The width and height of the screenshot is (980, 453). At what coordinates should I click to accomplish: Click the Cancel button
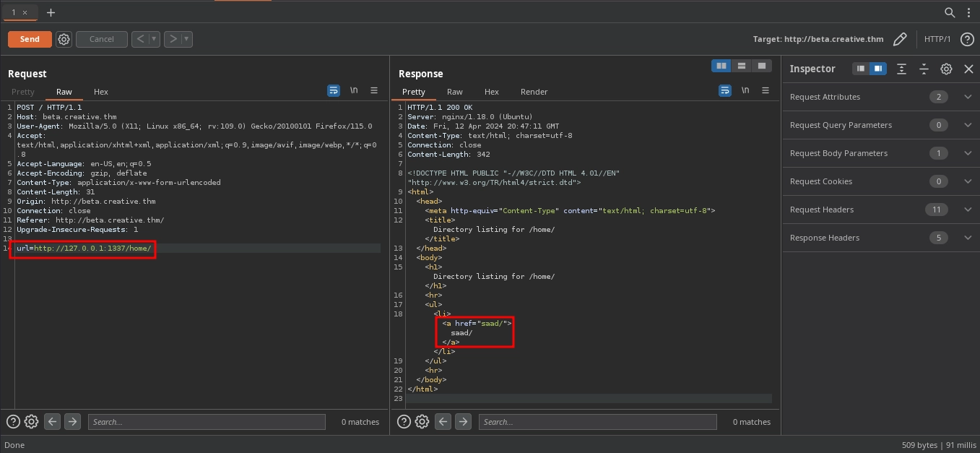pos(101,39)
